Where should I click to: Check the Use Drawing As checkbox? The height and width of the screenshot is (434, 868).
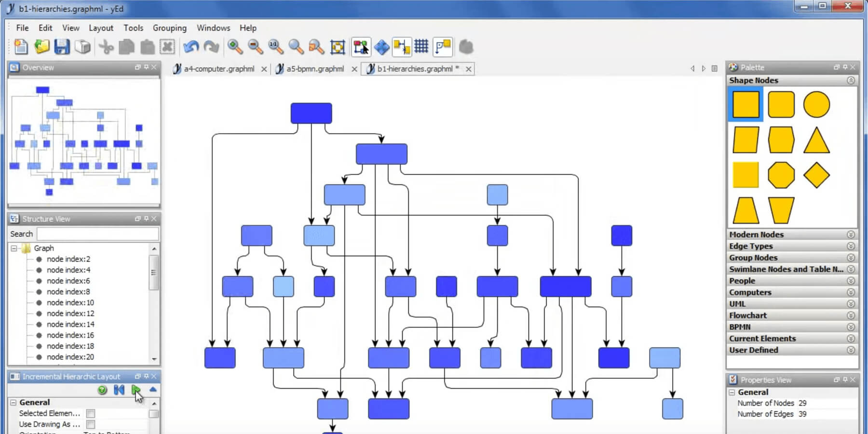coord(91,424)
